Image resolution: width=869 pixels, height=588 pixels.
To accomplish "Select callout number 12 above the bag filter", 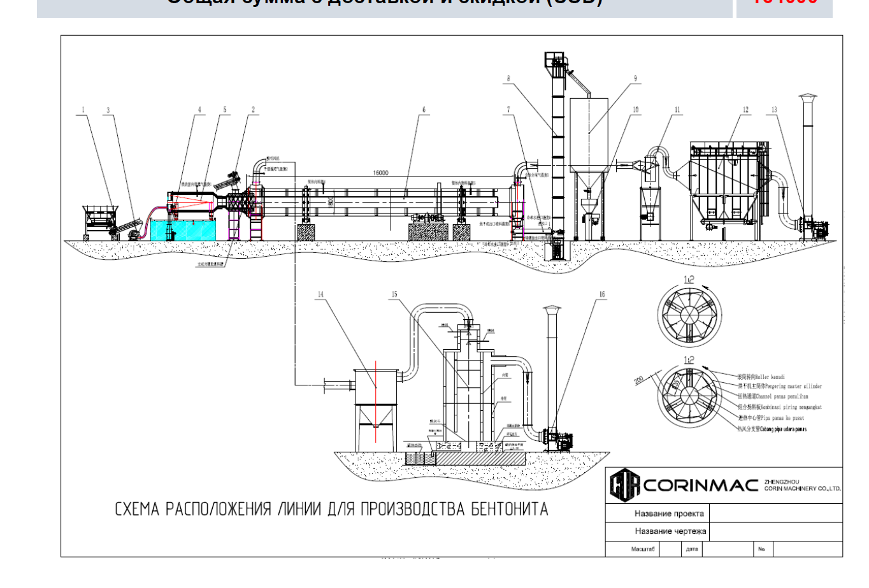I will tap(745, 110).
